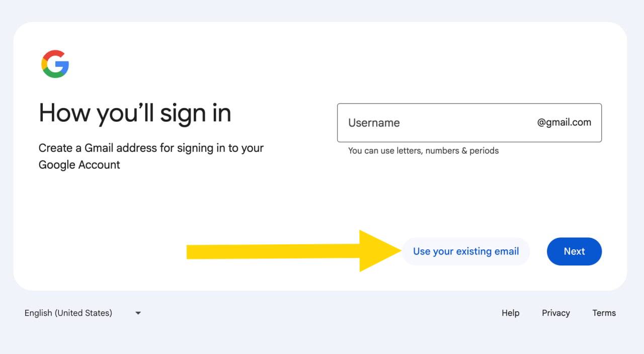Click the blue Next pill button
Screen dimensions: 644x354
[574, 251]
